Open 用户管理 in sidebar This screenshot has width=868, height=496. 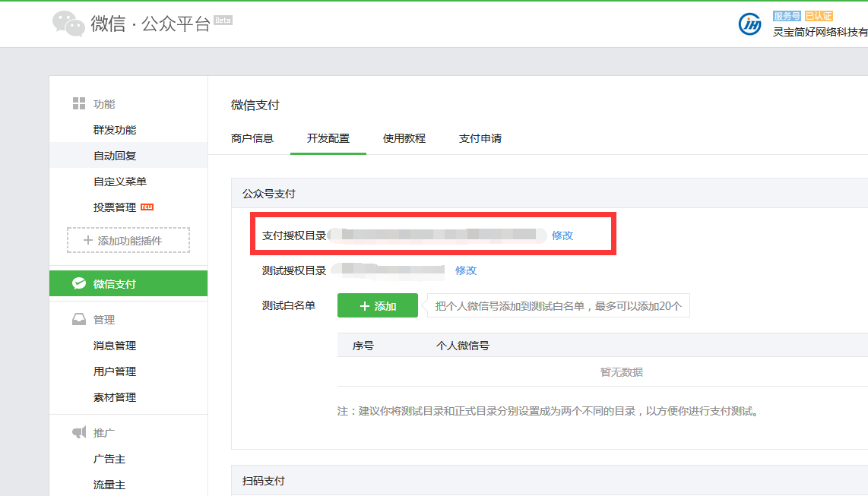(x=115, y=371)
